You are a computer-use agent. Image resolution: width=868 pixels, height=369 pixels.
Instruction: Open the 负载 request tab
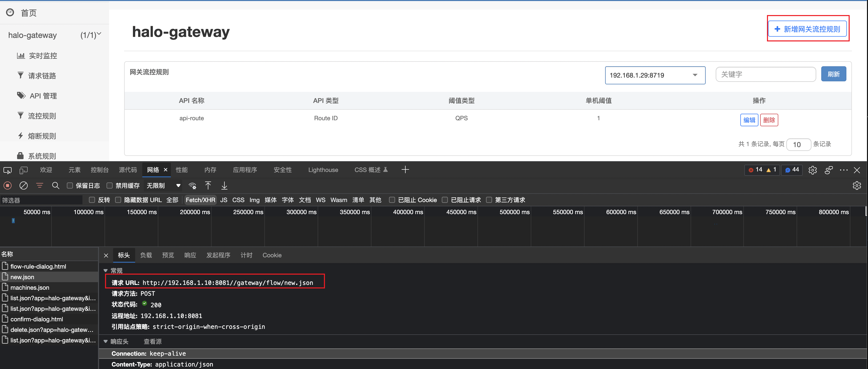tap(146, 255)
